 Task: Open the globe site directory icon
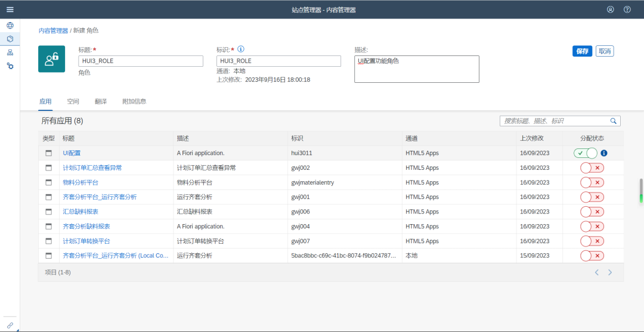click(x=10, y=26)
